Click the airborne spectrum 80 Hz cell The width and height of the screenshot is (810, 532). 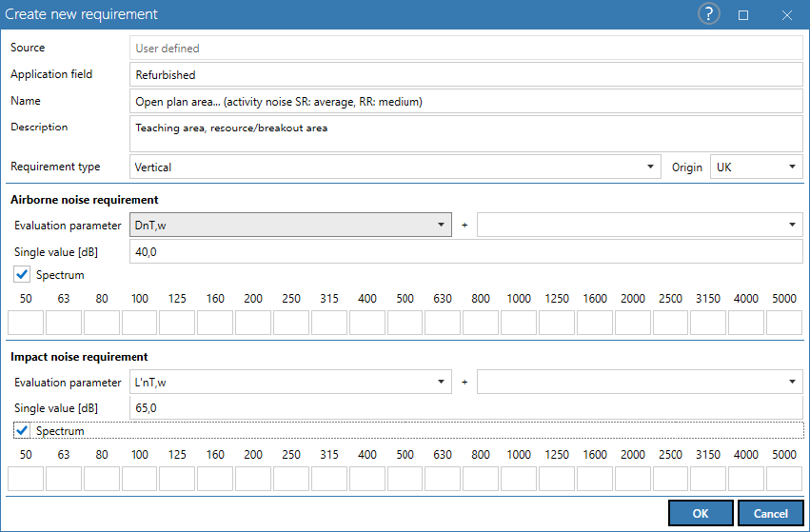click(102, 323)
